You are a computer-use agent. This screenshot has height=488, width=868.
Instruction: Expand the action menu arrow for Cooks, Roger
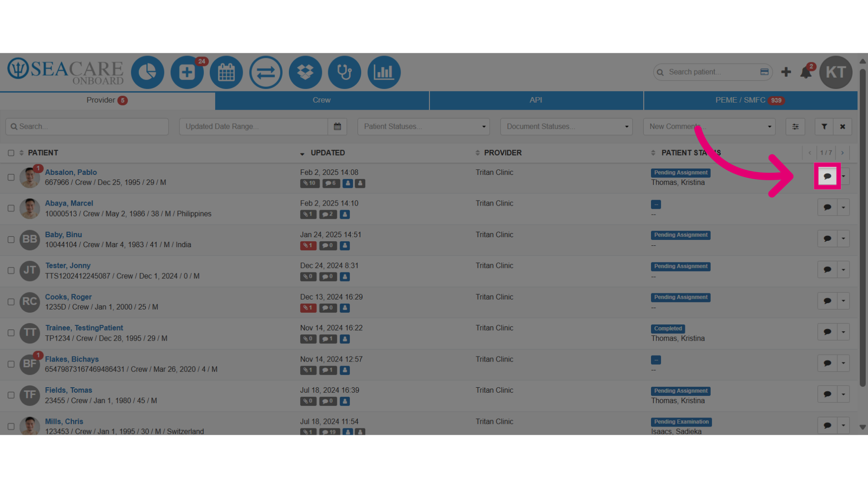click(x=844, y=301)
